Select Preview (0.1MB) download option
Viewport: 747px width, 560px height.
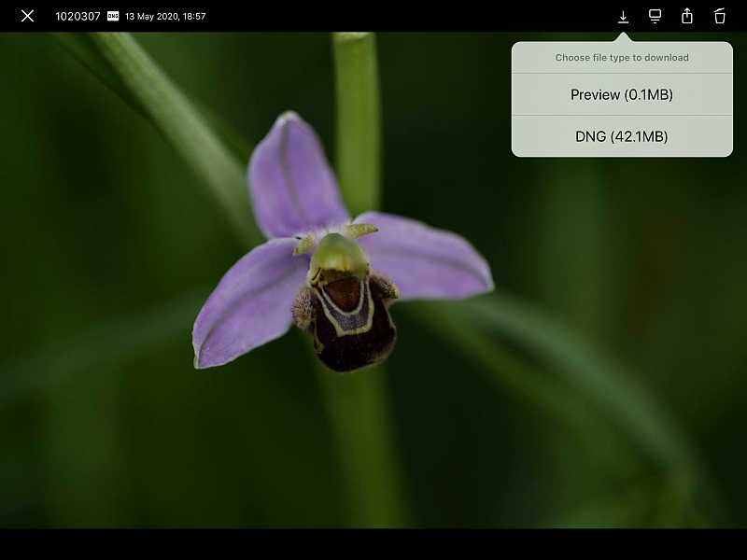click(x=622, y=94)
